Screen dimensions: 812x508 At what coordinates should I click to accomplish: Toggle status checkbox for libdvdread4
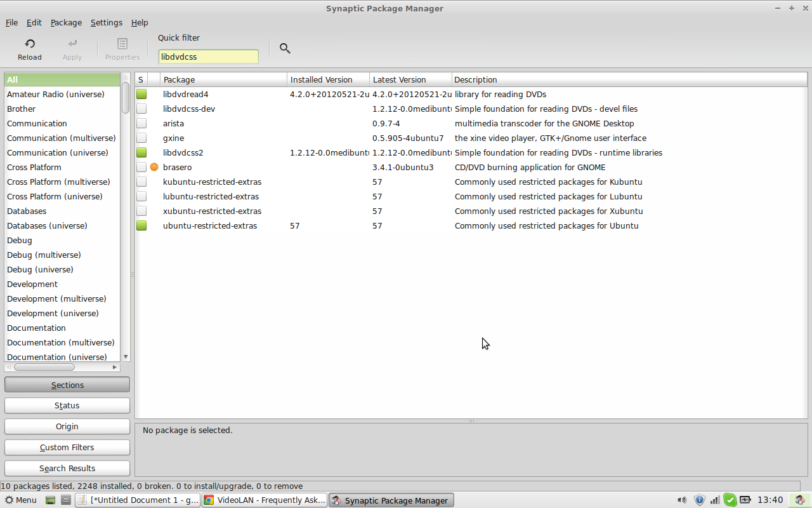pyautogui.click(x=141, y=94)
